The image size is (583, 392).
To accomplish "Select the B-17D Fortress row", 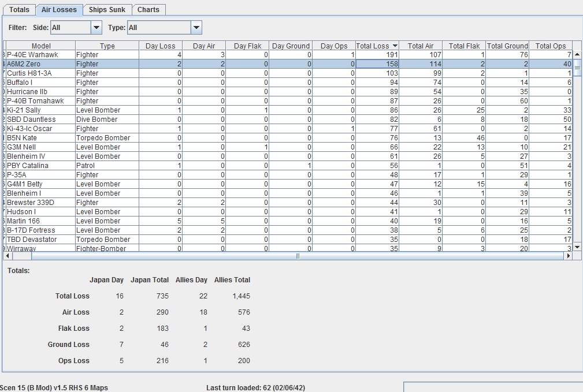I will coord(288,230).
